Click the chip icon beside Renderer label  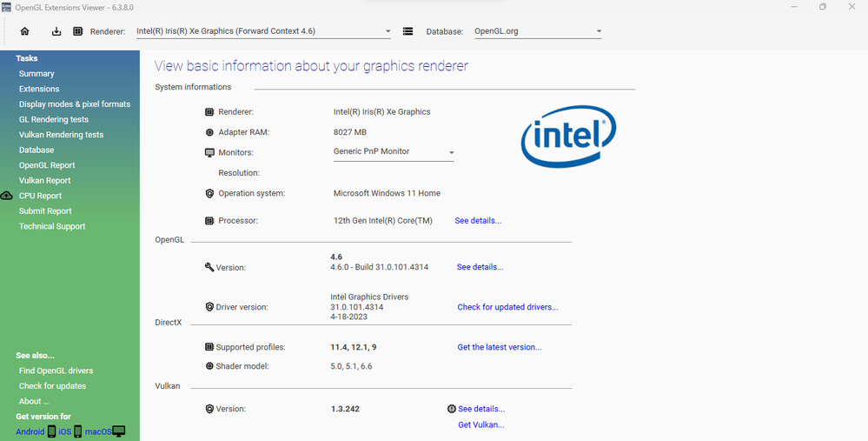78,31
